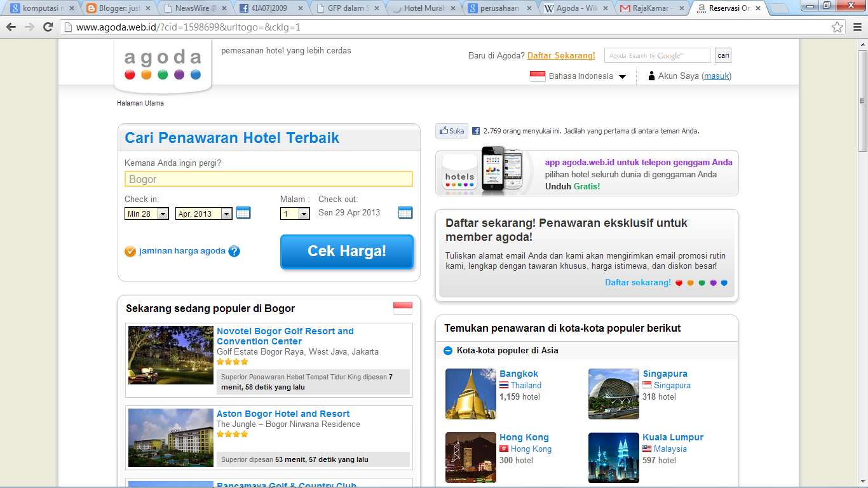Screen dimensions: 868x488
Task: Click the jaminan harga agoda link
Action: point(182,251)
